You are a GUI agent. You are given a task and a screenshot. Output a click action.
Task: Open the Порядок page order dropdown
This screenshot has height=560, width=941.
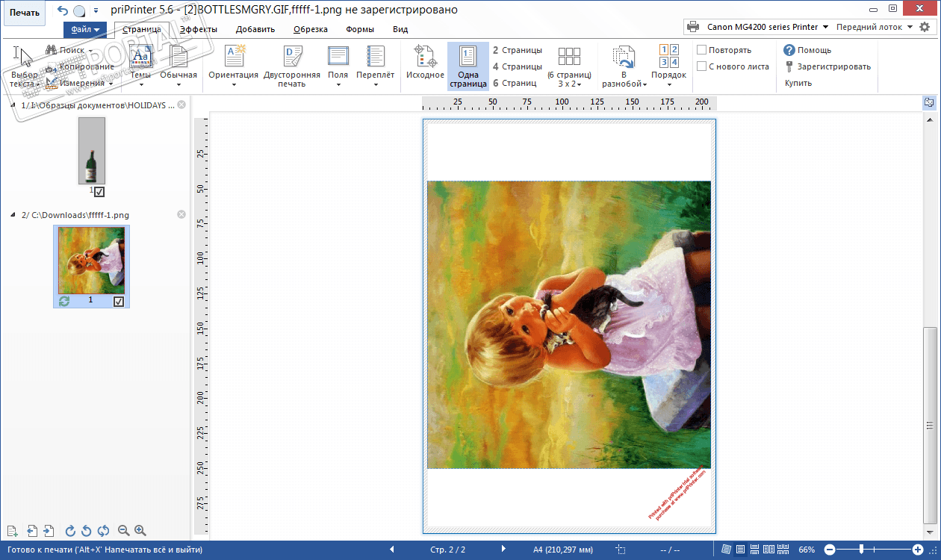pos(668,66)
